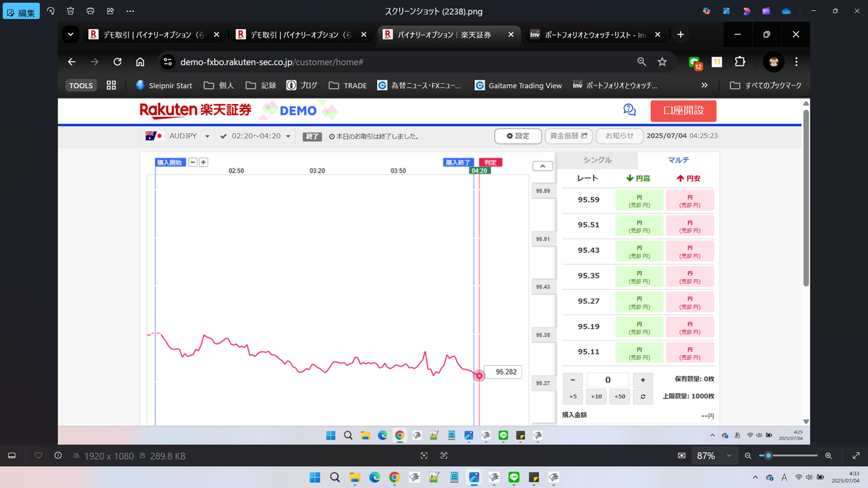
Task: Select 円安 option at rate 95.11
Action: 690,352
